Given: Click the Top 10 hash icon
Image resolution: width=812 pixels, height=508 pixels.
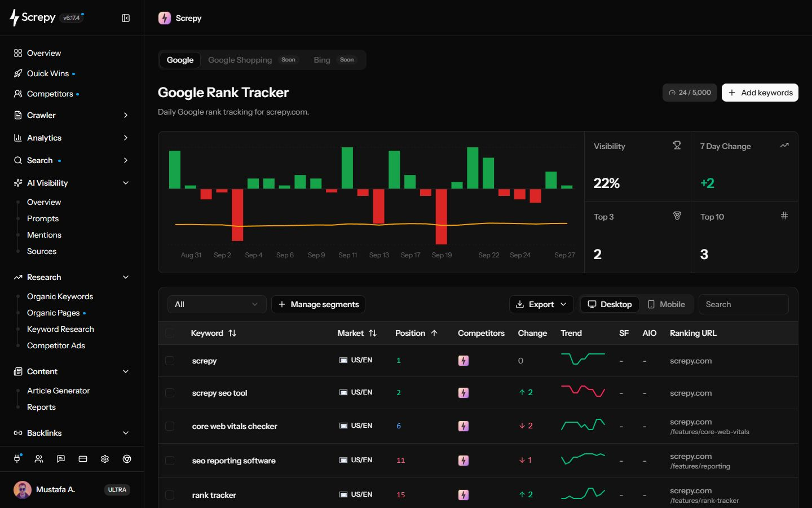Looking at the screenshot, I should (784, 216).
